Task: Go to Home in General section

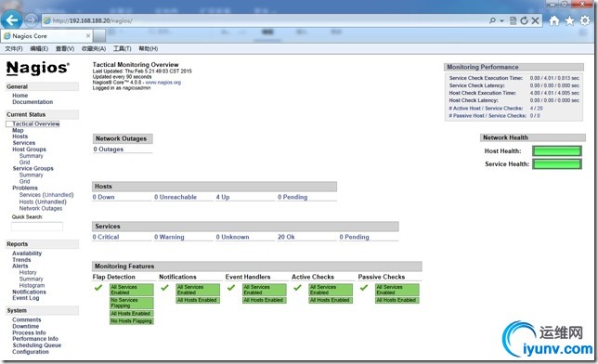Action: (19, 96)
